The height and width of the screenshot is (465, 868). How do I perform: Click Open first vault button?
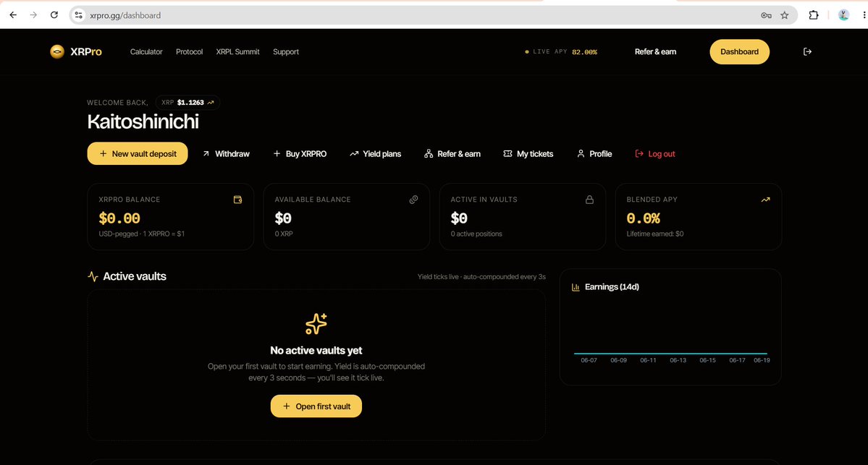316,406
